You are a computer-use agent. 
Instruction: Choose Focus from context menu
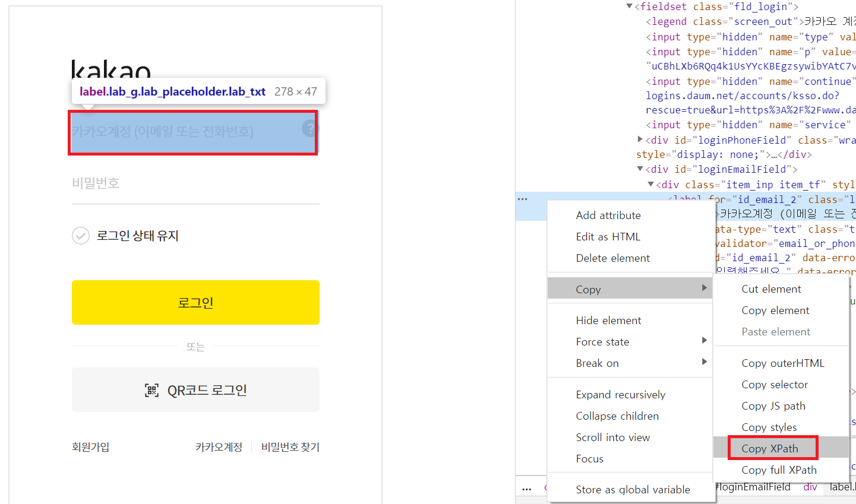pos(630,459)
